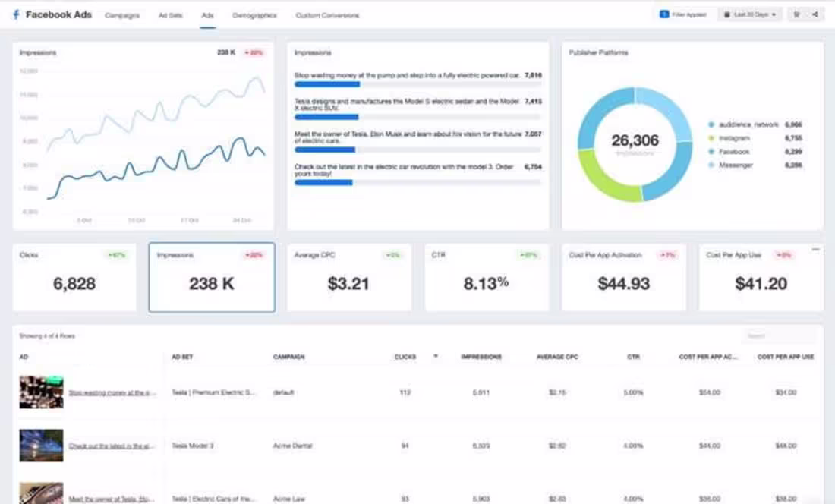This screenshot has width=835, height=504.
Task: Click the calendar icon in date range button
Action: 727,15
